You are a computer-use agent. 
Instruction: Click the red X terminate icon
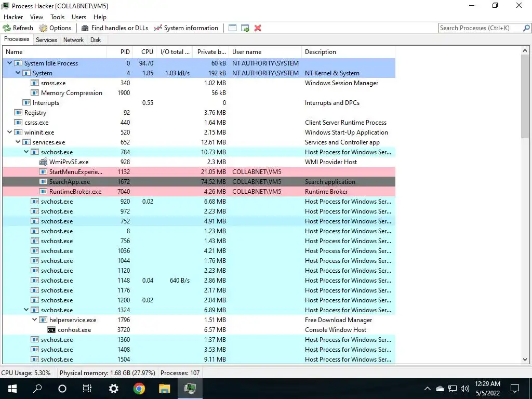coord(258,28)
